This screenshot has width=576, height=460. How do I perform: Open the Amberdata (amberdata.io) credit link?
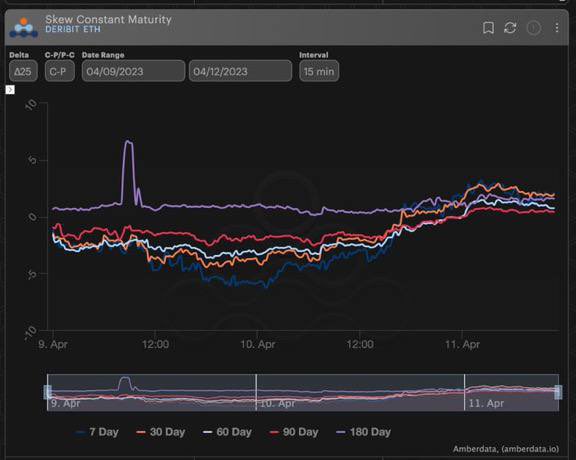click(506, 449)
